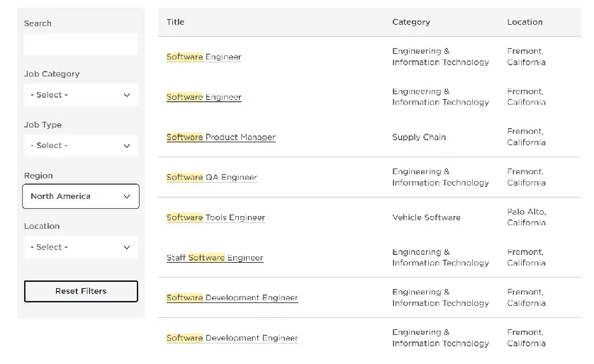The image size is (594, 364).
Task: Open the Staff Software Engineer job link
Action: click(x=215, y=258)
